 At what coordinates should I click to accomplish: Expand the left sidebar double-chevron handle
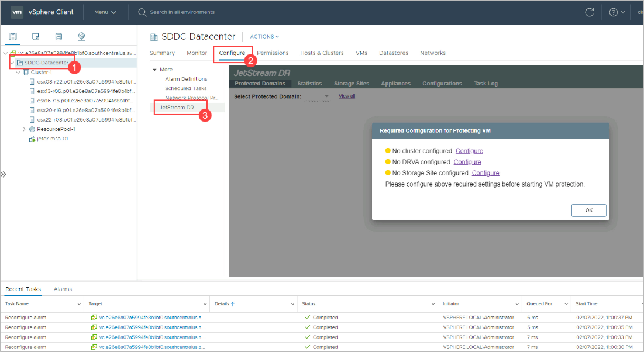(x=3, y=174)
